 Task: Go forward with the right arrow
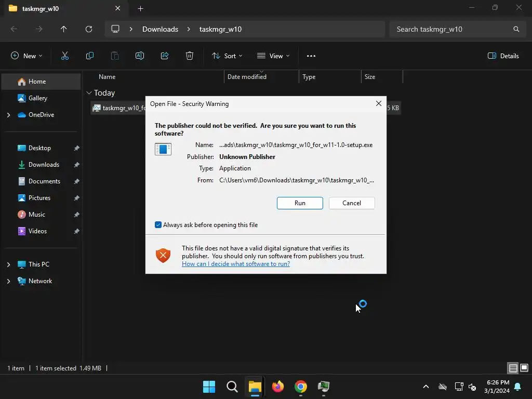(39, 29)
